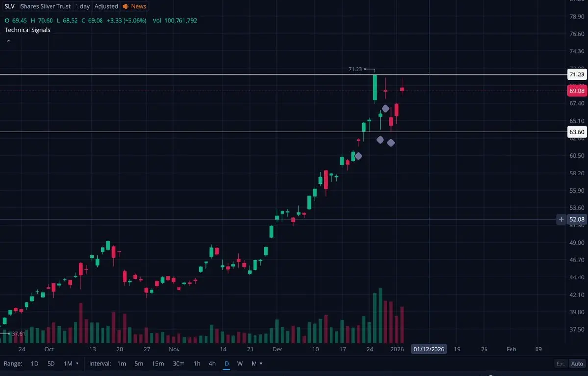Screen dimensions: 588x376
Task: Select the D daily interval
Action: pyautogui.click(x=227, y=364)
